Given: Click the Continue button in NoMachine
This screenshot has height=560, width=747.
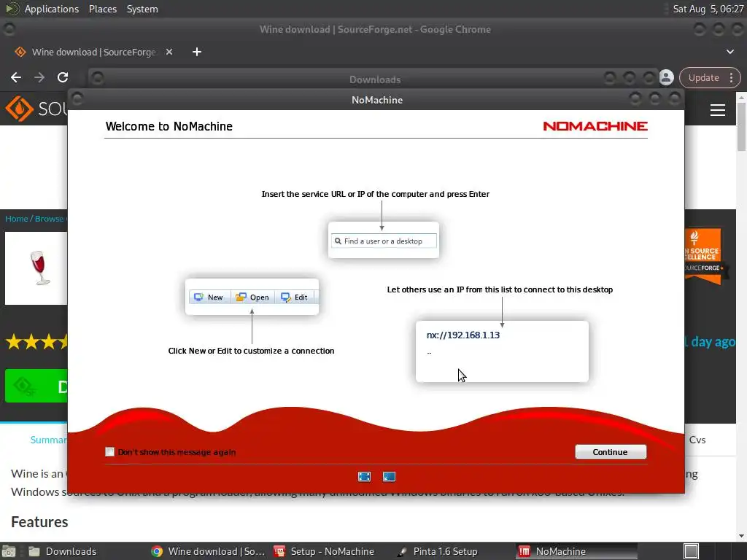Looking at the screenshot, I should tap(611, 452).
